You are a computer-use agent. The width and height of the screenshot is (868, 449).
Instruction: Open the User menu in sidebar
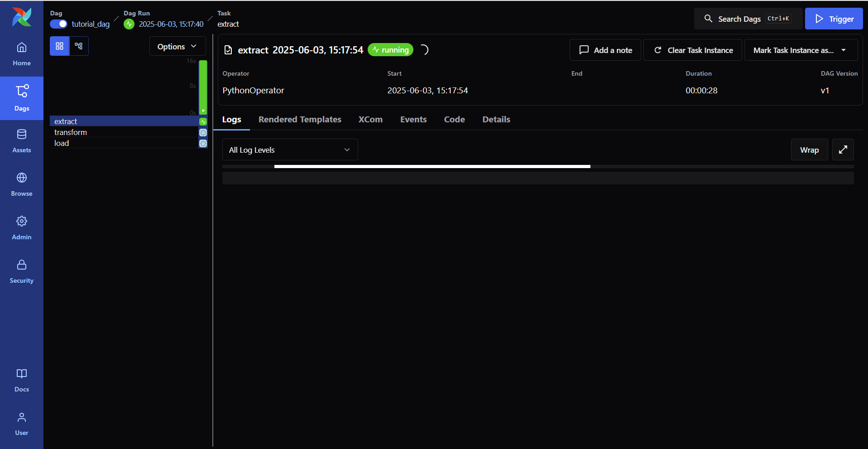coord(22,424)
